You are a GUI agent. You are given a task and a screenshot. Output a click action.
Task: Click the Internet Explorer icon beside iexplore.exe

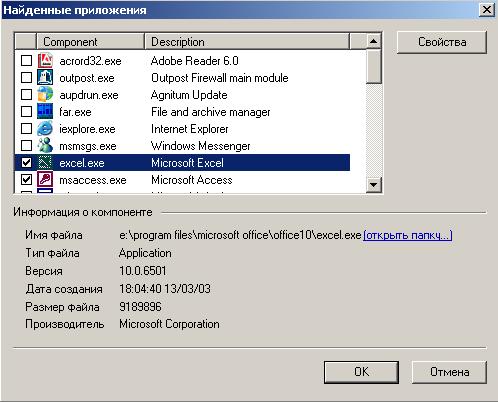[45, 129]
